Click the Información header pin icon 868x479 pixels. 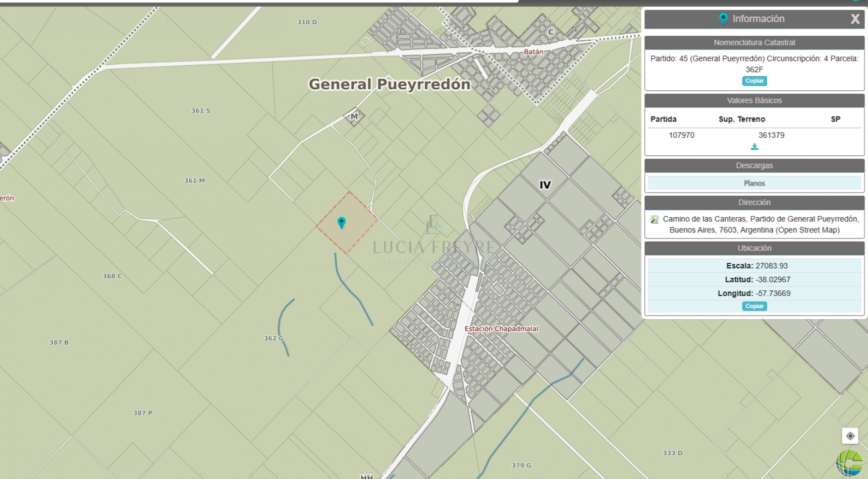(723, 19)
